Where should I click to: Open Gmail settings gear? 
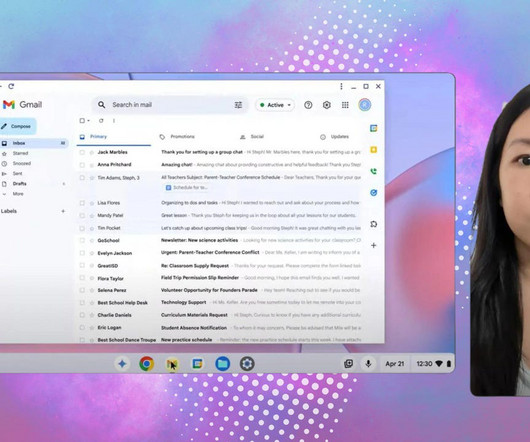[327, 105]
